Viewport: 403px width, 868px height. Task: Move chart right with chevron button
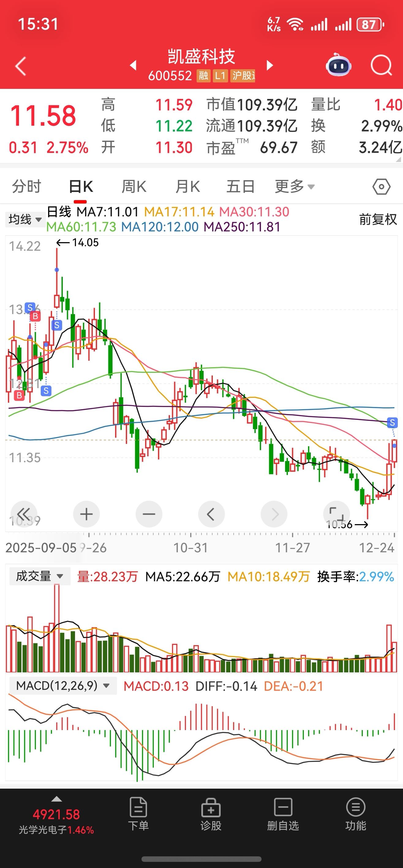pyautogui.click(x=274, y=514)
